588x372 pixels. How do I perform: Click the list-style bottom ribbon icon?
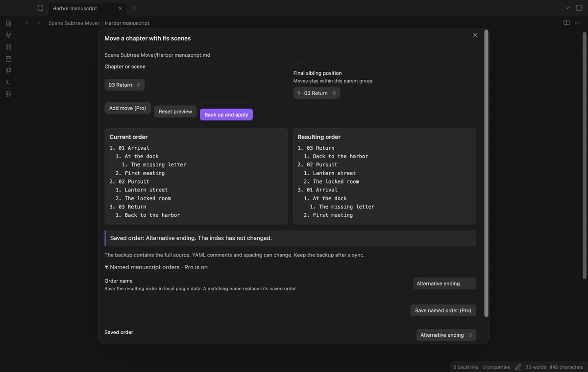click(8, 94)
